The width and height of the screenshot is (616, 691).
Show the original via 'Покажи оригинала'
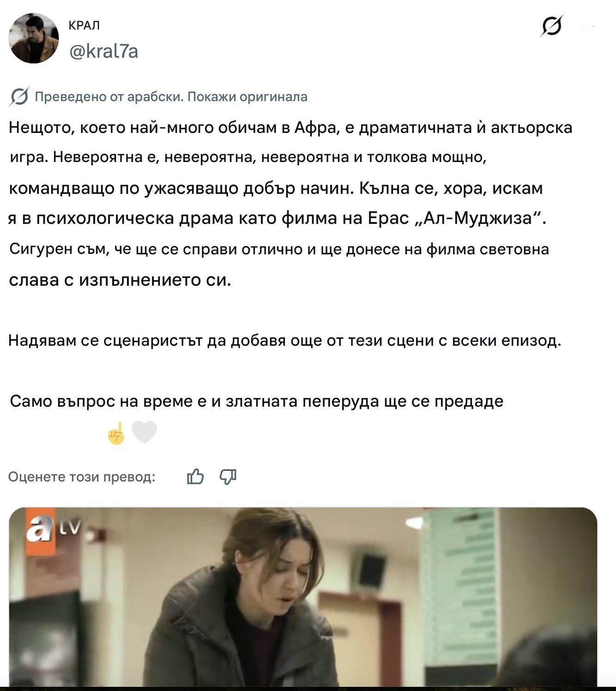click(247, 97)
